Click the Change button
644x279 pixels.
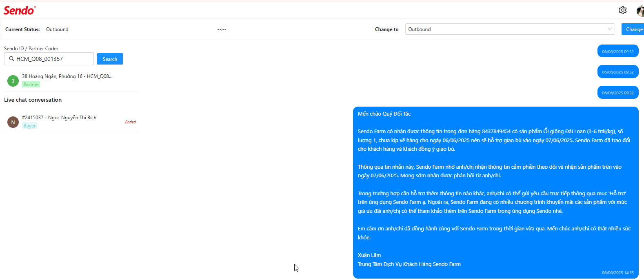633,29
